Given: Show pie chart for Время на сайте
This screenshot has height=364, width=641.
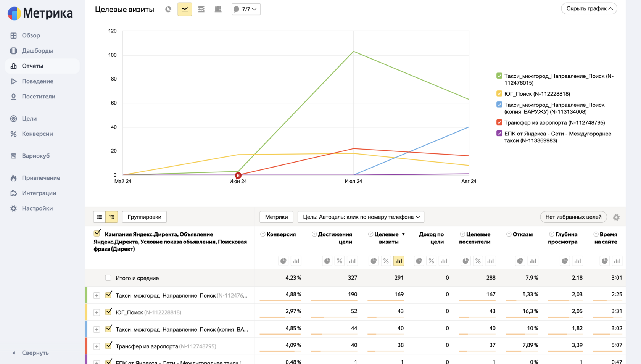Looking at the screenshot, I should (x=605, y=261).
